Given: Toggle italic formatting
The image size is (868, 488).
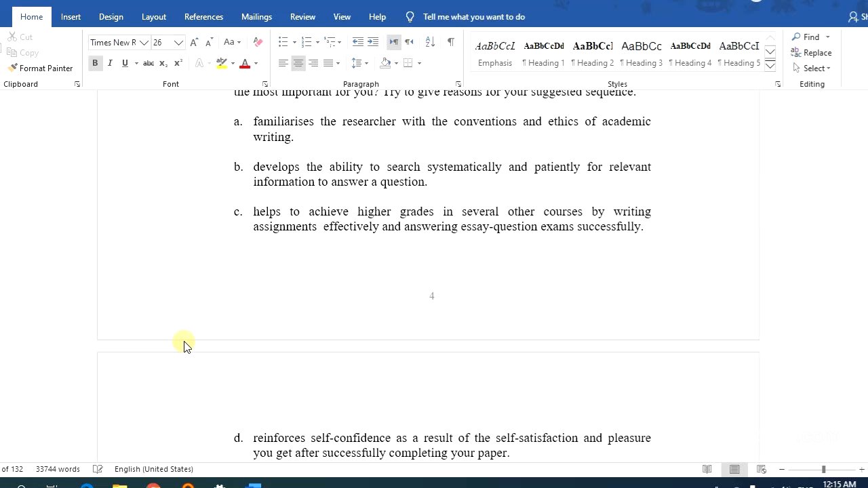Looking at the screenshot, I should tap(110, 63).
